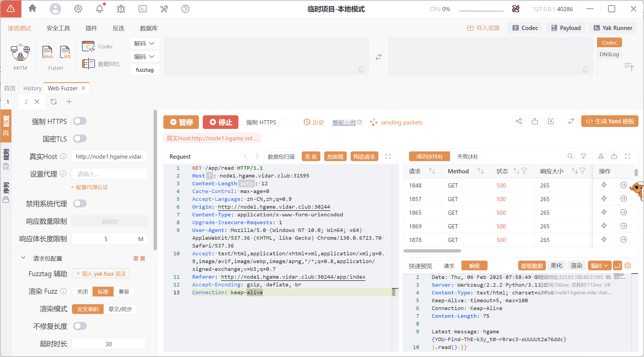
Task: Open the bug report icon
Action: [x=121, y=9]
